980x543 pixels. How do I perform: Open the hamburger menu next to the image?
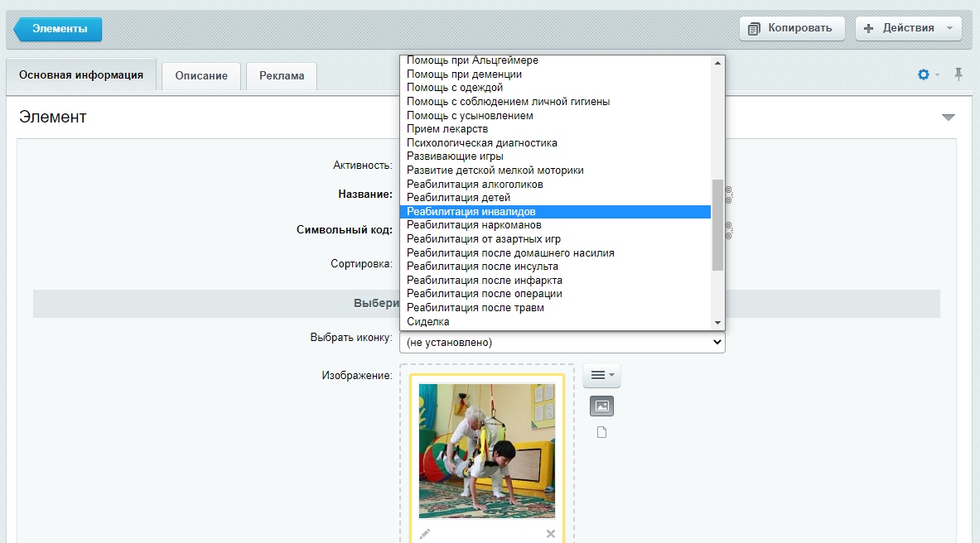click(x=602, y=375)
